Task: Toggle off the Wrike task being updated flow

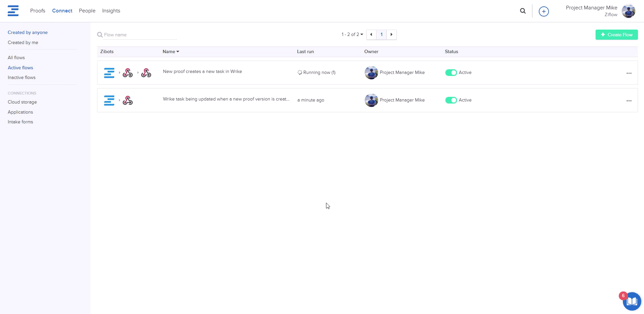Action: (451, 100)
